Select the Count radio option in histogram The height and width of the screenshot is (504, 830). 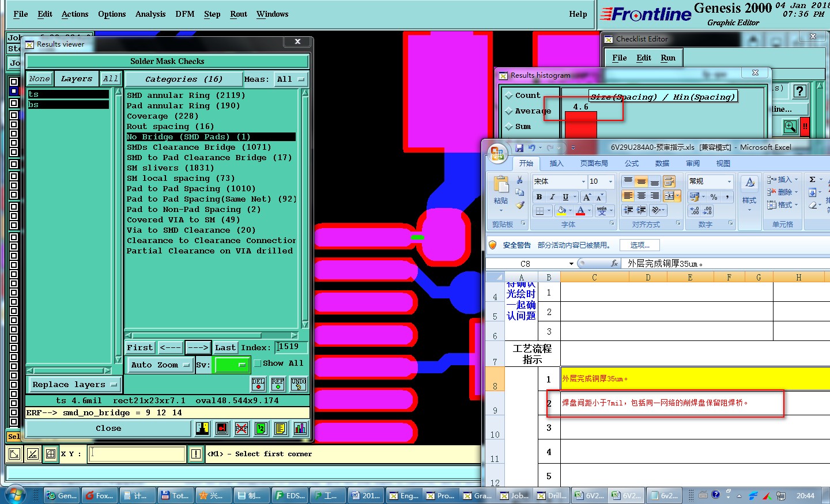click(508, 96)
